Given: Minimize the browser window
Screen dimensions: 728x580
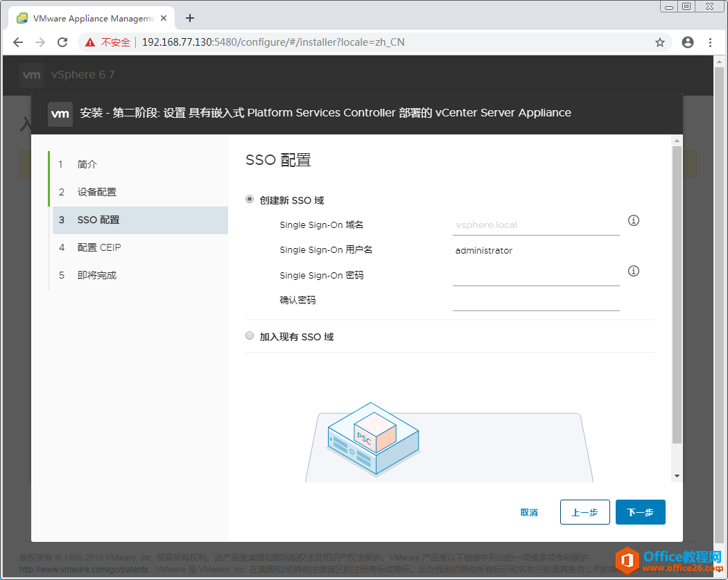Looking at the screenshot, I should pyautogui.click(x=668, y=6).
